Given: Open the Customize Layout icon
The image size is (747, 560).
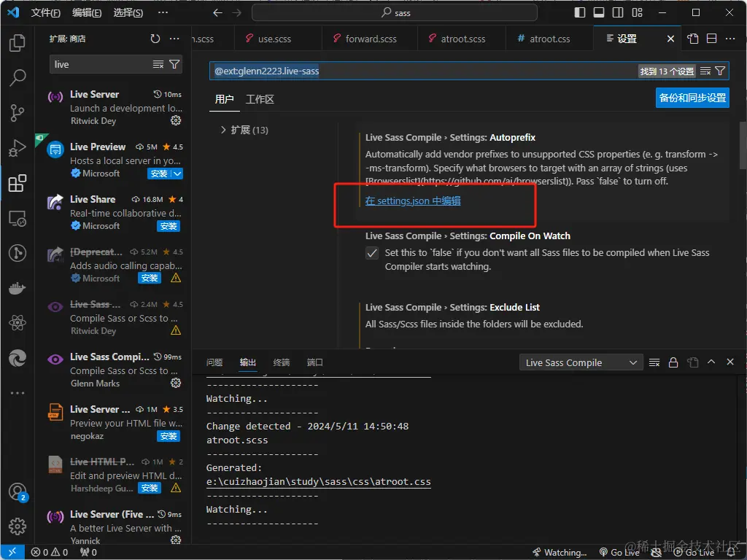Looking at the screenshot, I should click(637, 12).
